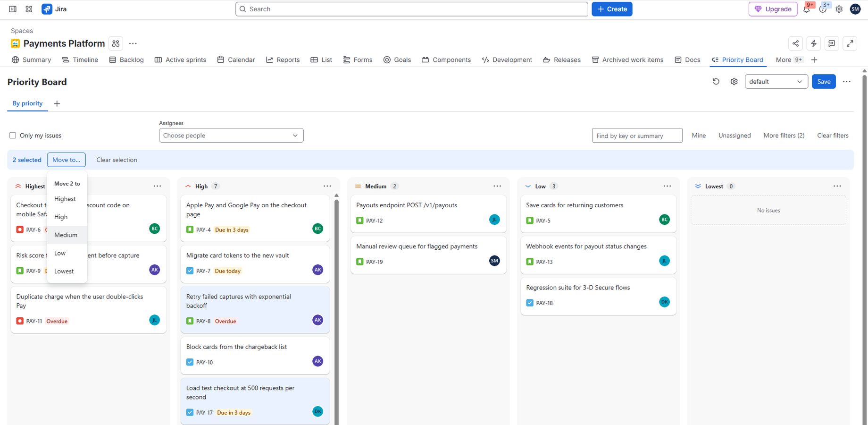The height and width of the screenshot is (425, 868).
Task: Open the default view dropdown
Action: coord(776,82)
